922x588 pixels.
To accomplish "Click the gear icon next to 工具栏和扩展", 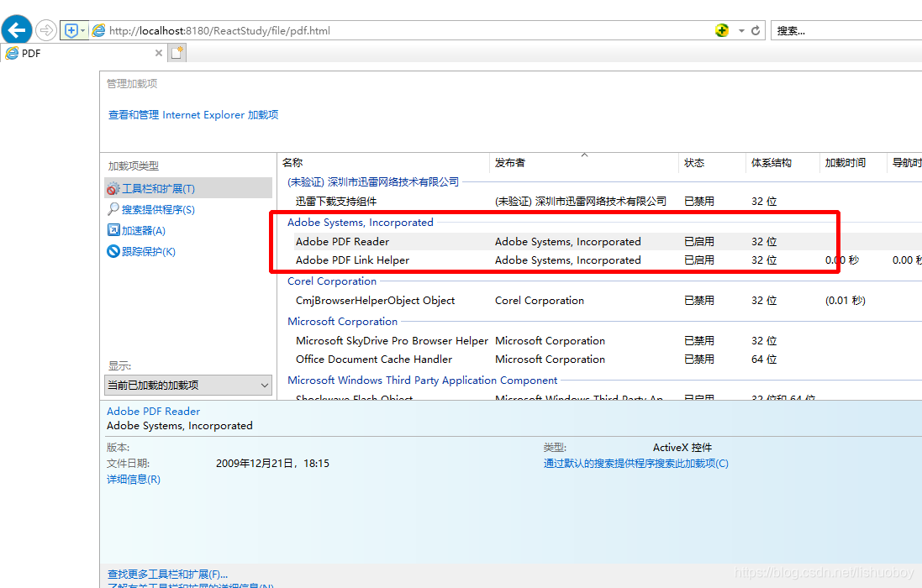I will tap(113, 188).
